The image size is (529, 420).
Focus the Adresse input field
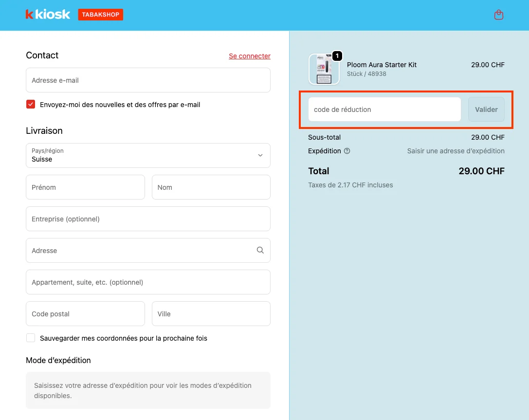point(148,251)
